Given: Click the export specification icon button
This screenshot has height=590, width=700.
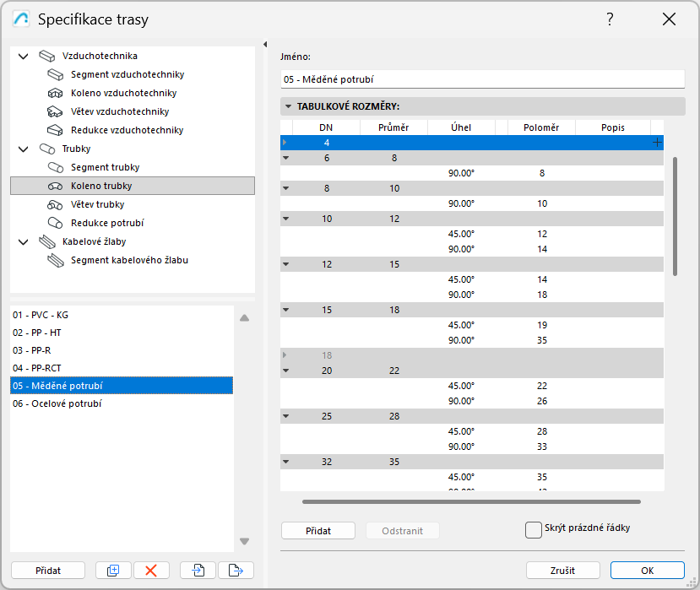Looking at the screenshot, I should click(236, 571).
